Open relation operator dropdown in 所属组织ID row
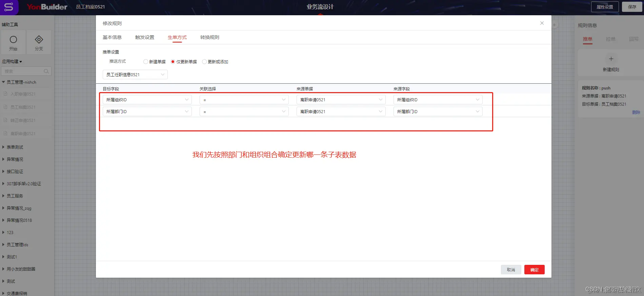644x296 pixels. [244, 100]
